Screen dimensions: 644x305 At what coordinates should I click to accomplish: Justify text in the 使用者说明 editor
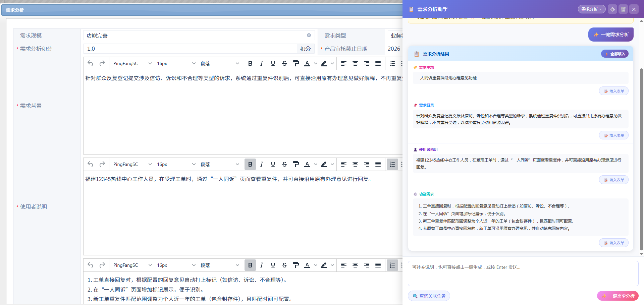click(378, 164)
